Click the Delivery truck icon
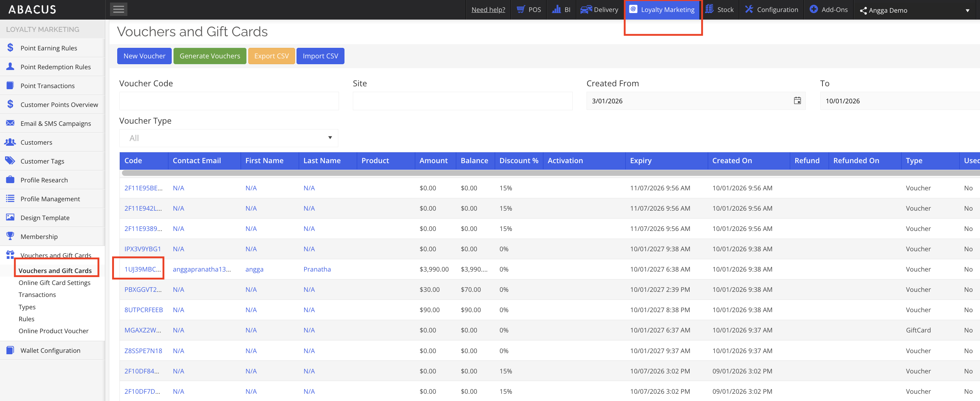Viewport: 980px width, 401px height. pyautogui.click(x=585, y=9)
